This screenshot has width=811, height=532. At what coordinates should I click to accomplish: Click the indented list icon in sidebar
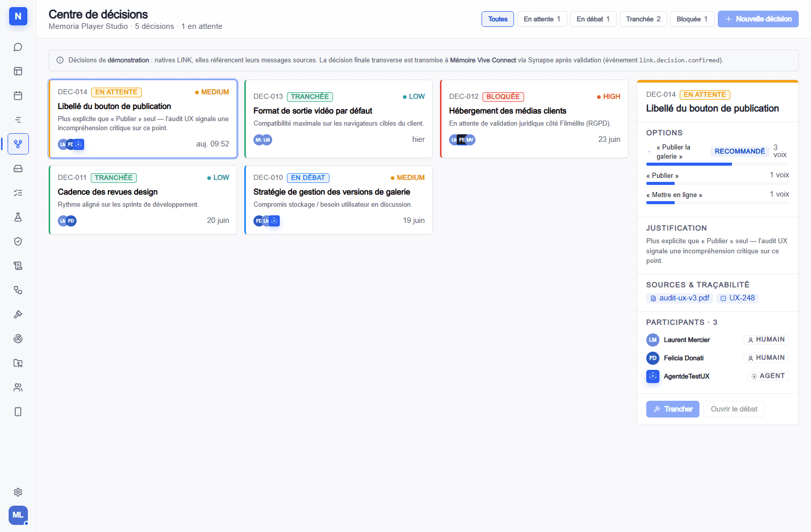coord(18,120)
